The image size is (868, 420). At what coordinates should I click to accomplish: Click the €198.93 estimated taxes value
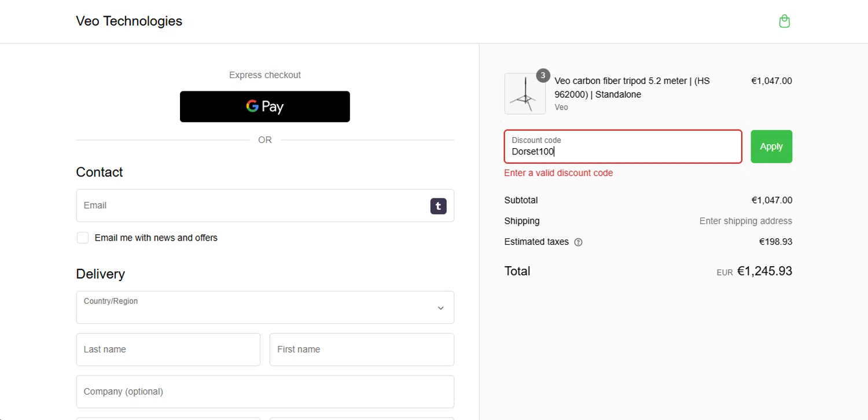[775, 242]
